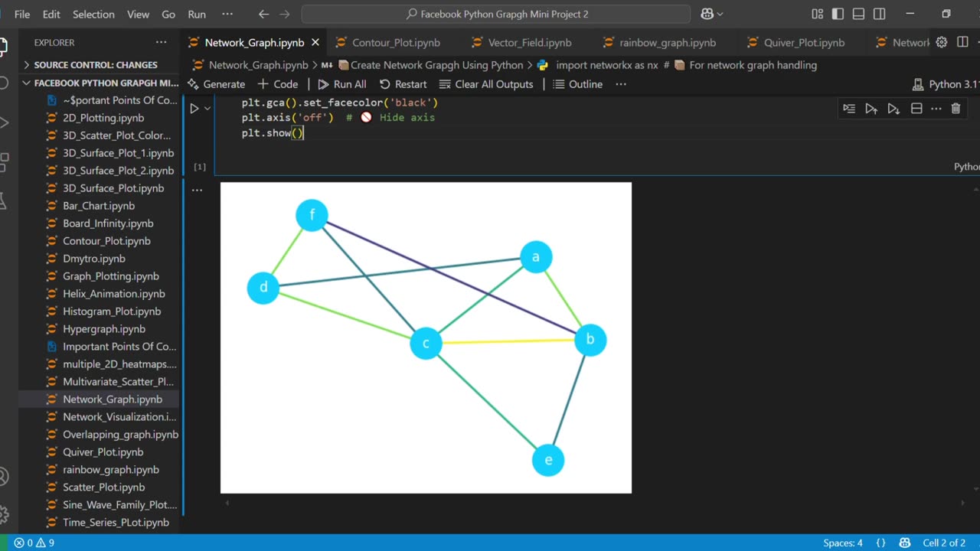Open the Go menu

pyautogui.click(x=168, y=14)
